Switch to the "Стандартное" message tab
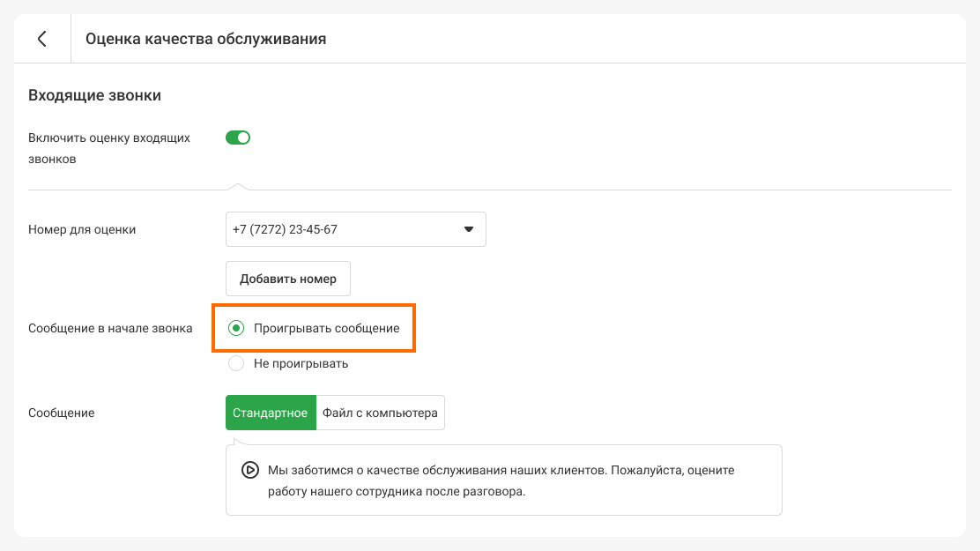This screenshot has width=980, height=551. tap(271, 413)
